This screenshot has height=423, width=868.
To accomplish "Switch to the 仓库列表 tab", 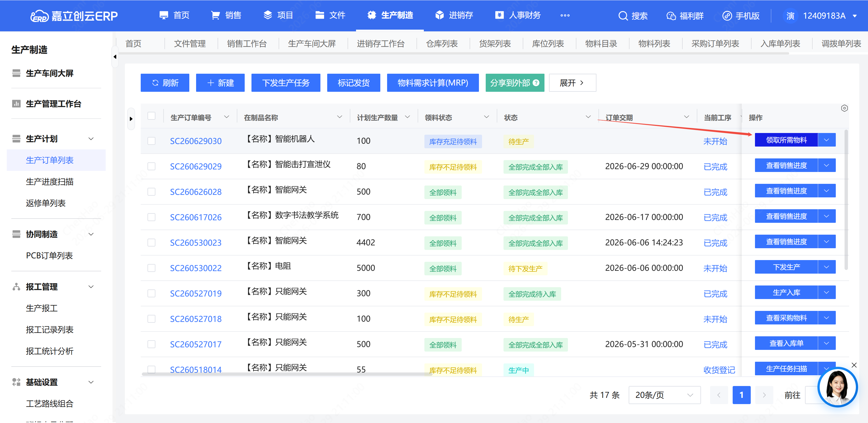I will pyautogui.click(x=442, y=44).
